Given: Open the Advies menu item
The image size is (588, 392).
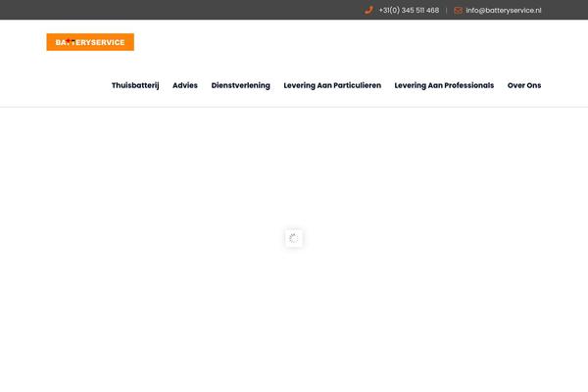Looking at the screenshot, I should click(185, 85).
